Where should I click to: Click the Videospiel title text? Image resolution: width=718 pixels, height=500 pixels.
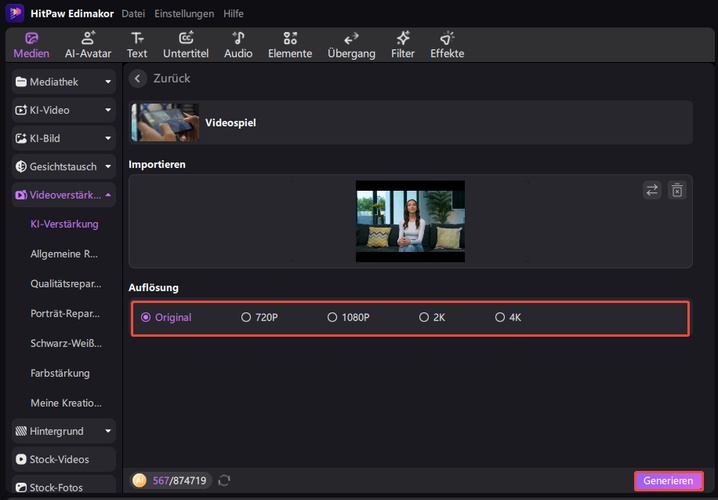(231, 123)
